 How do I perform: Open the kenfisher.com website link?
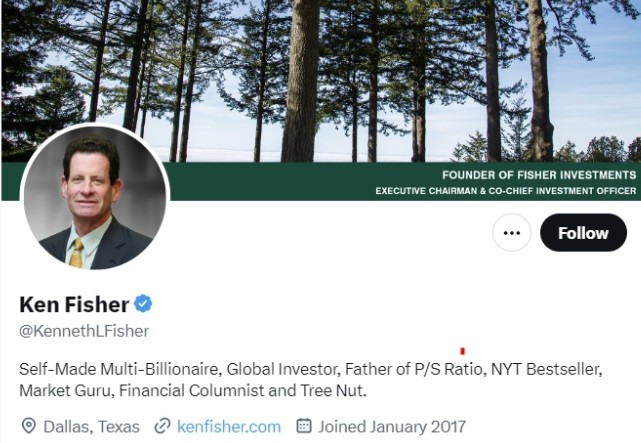pyautogui.click(x=229, y=427)
